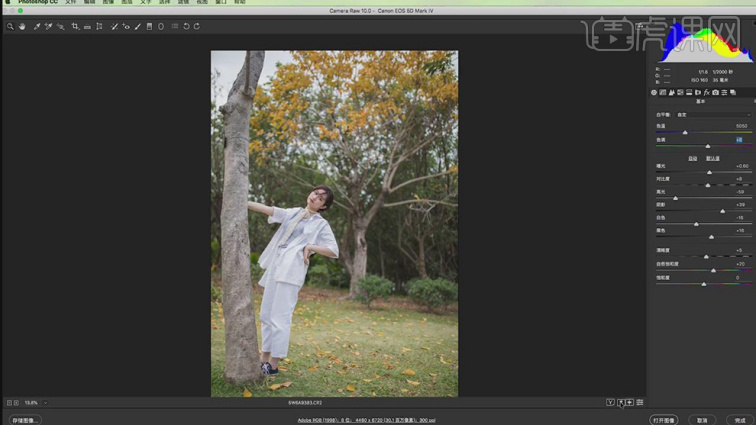The width and height of the screenshot is (756, 426).
Task: Adjust the Saturation slider handle
Action: coord(704,285)
